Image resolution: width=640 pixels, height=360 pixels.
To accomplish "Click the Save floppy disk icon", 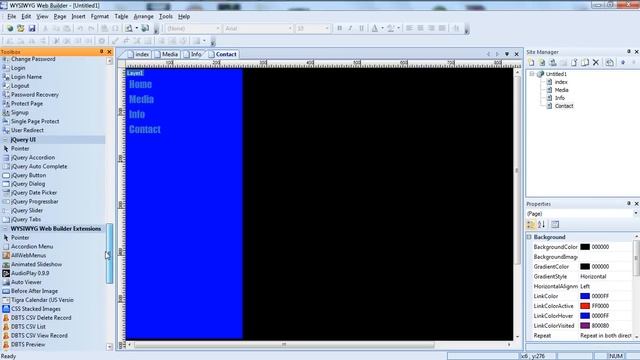I will click(32, 28).
